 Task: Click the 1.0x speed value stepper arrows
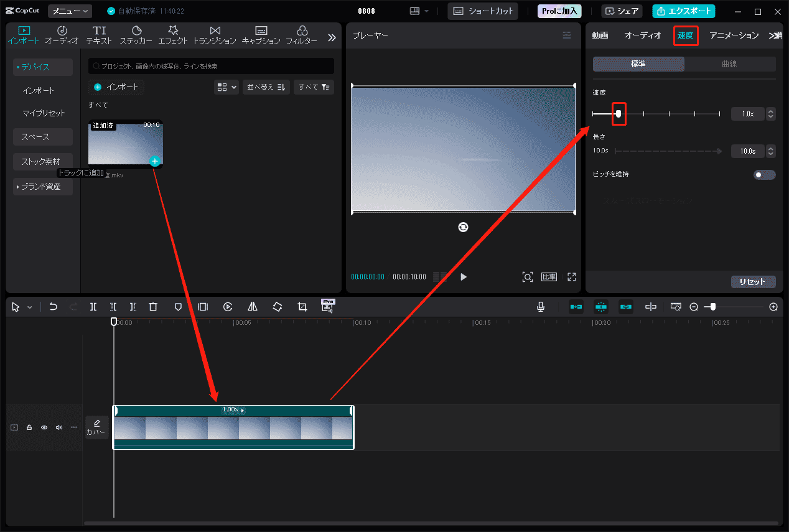[x=771, y=114]
